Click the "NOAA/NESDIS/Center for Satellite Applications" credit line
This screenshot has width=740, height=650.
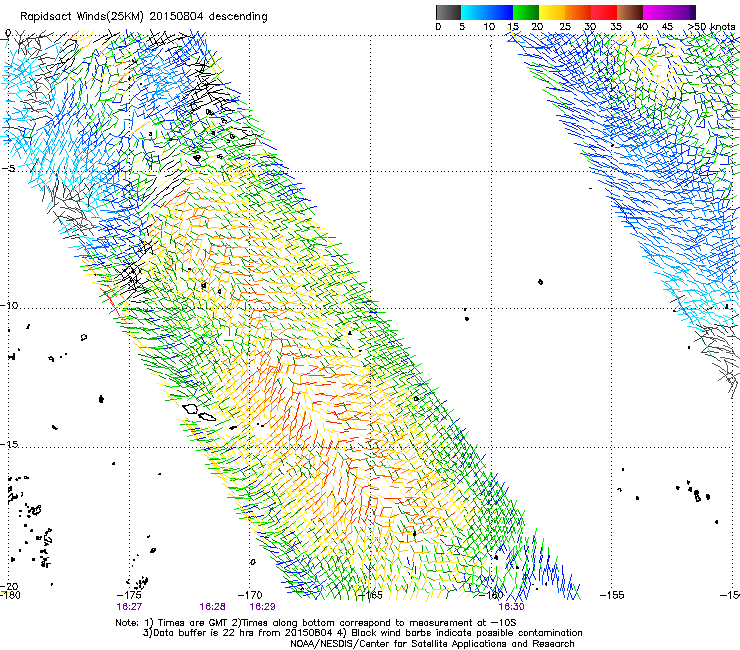tap(432, 644)
